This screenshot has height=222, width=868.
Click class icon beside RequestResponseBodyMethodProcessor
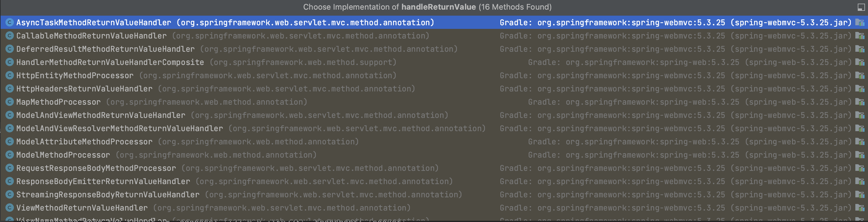(10, 168)
